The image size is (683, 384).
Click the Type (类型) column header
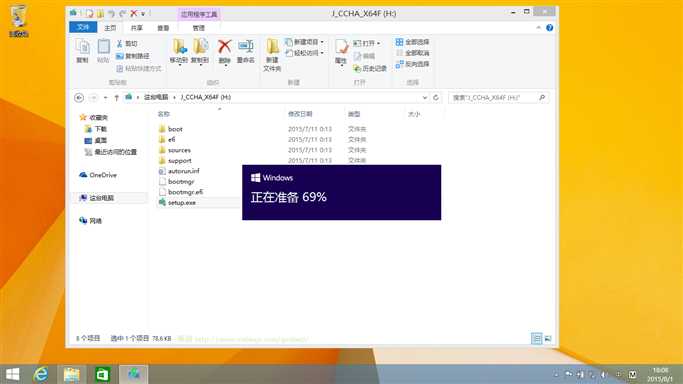pos(354,114)
